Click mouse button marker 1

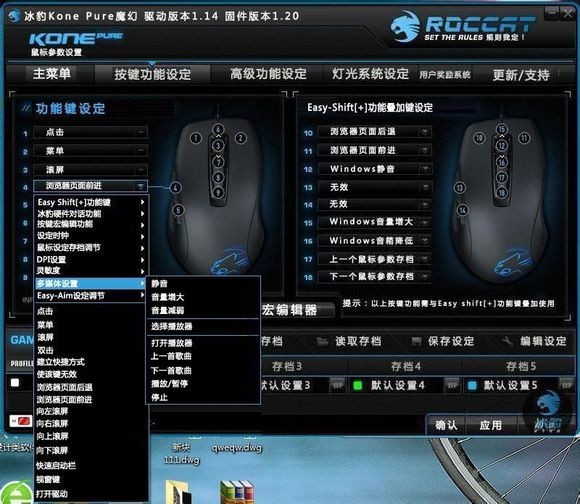coord(196,139)
